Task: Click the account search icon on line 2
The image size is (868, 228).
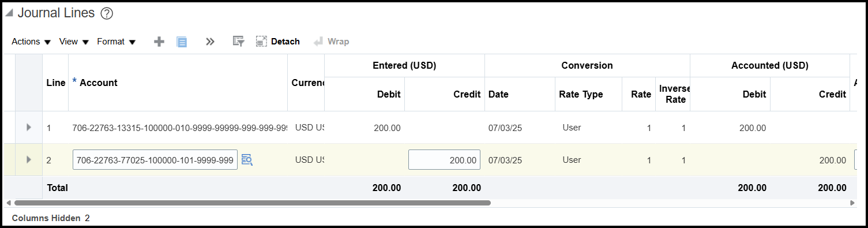Action: [247, 160]
